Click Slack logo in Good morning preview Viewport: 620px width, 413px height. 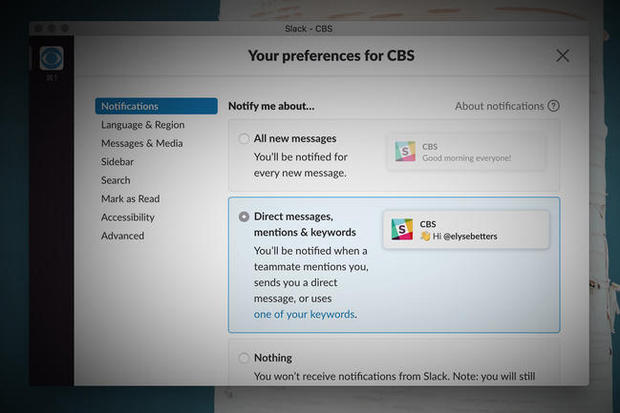coord(405,152)
